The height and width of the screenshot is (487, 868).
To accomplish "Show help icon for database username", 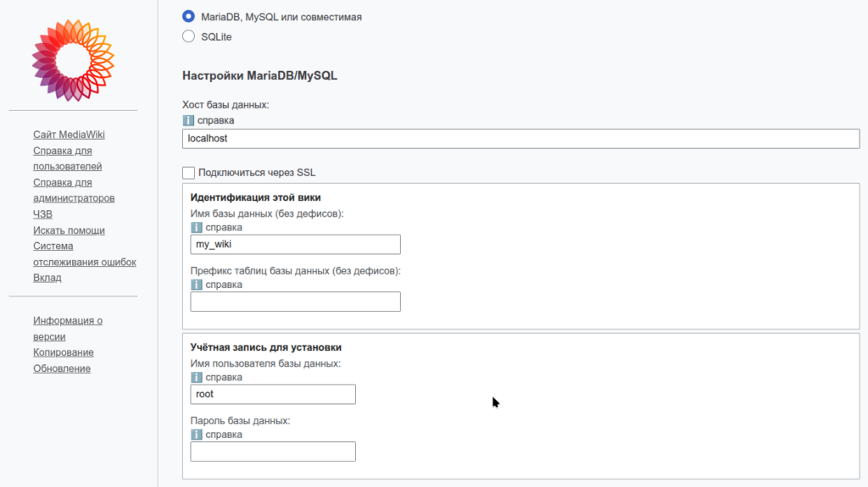I will 196,377.
